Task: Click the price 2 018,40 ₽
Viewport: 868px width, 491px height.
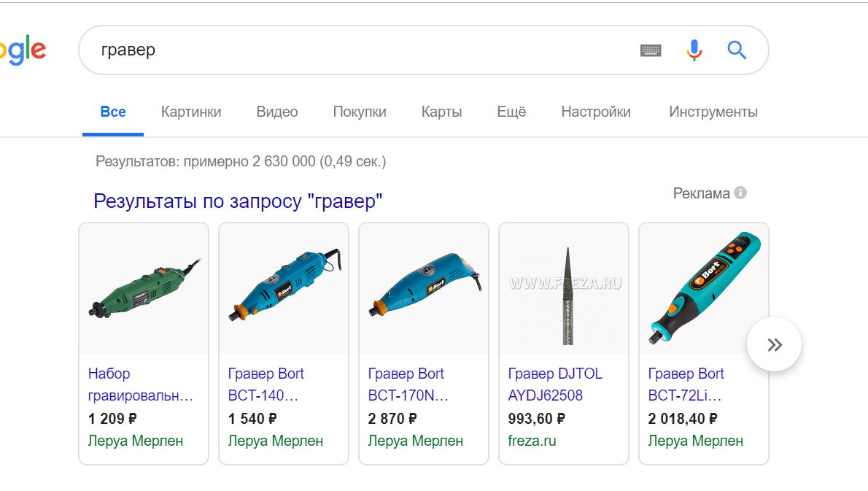Action: [x=683, y=419]
